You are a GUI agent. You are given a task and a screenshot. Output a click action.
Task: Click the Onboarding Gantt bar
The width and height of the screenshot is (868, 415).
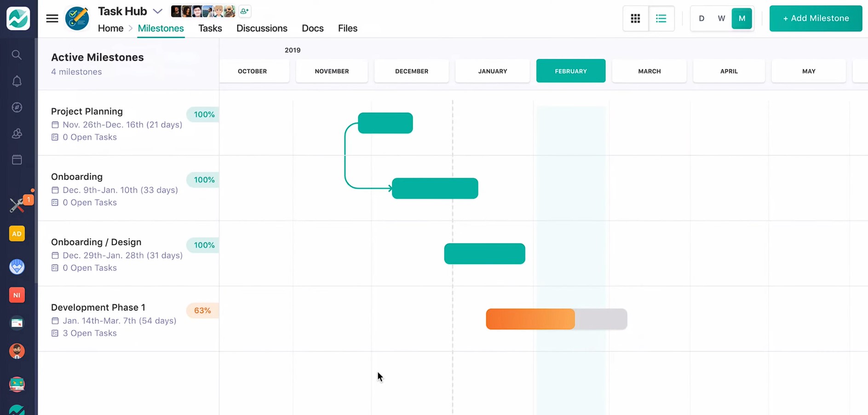click(435, 188)
